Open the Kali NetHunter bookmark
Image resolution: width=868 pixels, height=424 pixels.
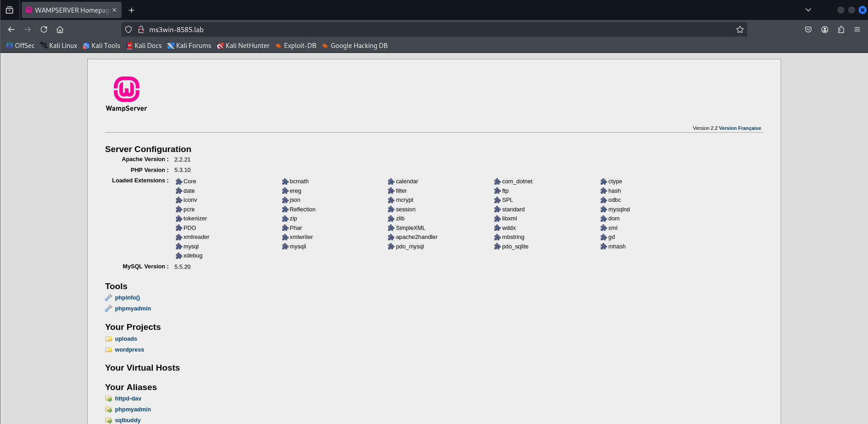coord(243,46)
